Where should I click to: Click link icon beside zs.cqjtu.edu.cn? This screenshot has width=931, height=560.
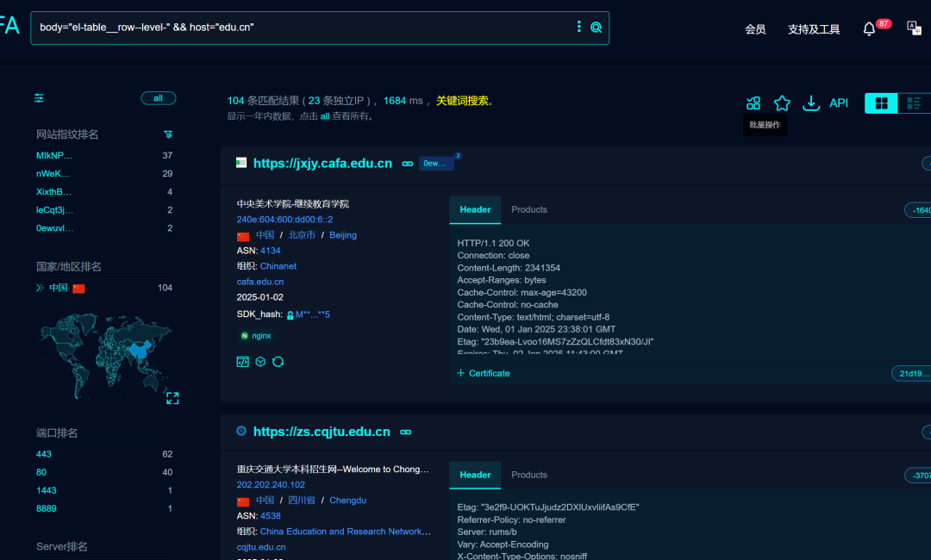click(x=405, y=432)
